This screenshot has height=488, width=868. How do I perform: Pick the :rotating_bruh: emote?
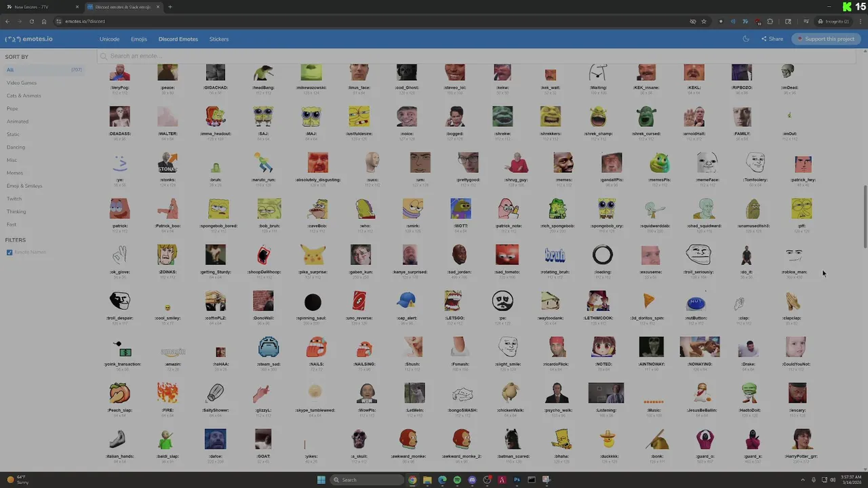[x=555, y=255]
